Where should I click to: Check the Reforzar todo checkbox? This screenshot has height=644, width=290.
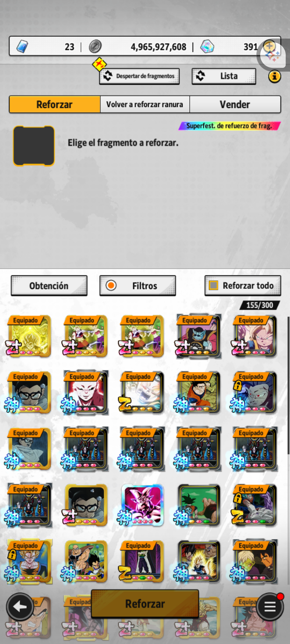tap(214, 285)
